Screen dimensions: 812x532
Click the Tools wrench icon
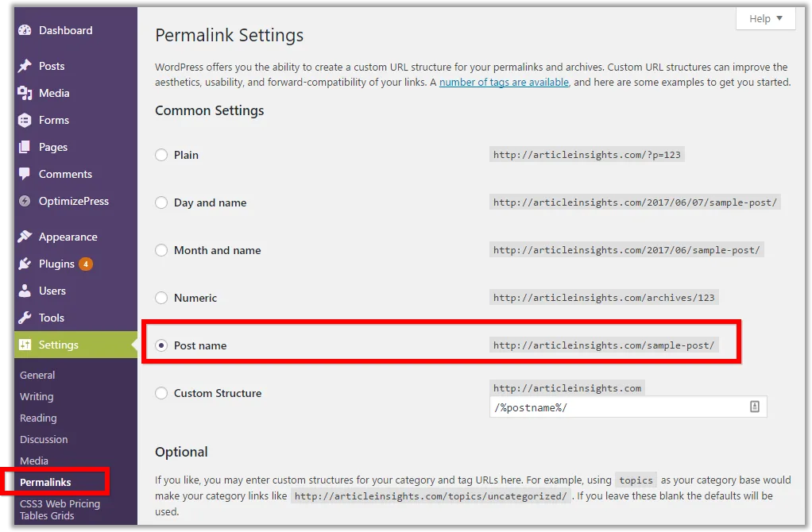(x=25, y=318)
